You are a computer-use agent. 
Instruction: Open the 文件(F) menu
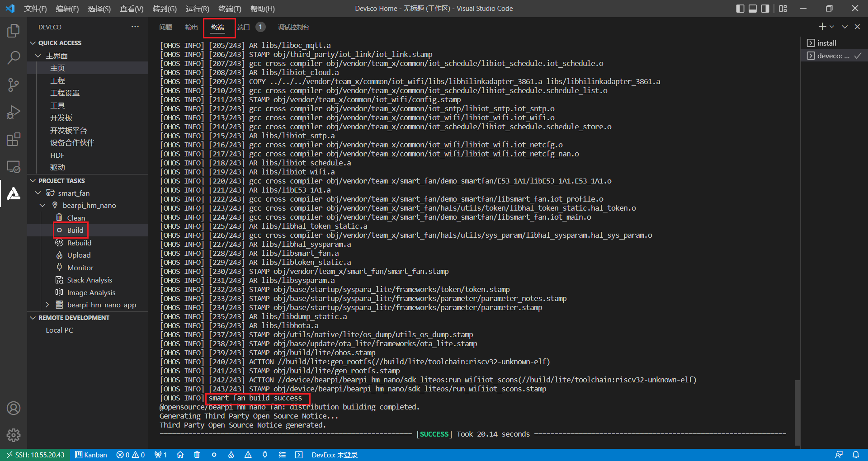tap(35, 9)
